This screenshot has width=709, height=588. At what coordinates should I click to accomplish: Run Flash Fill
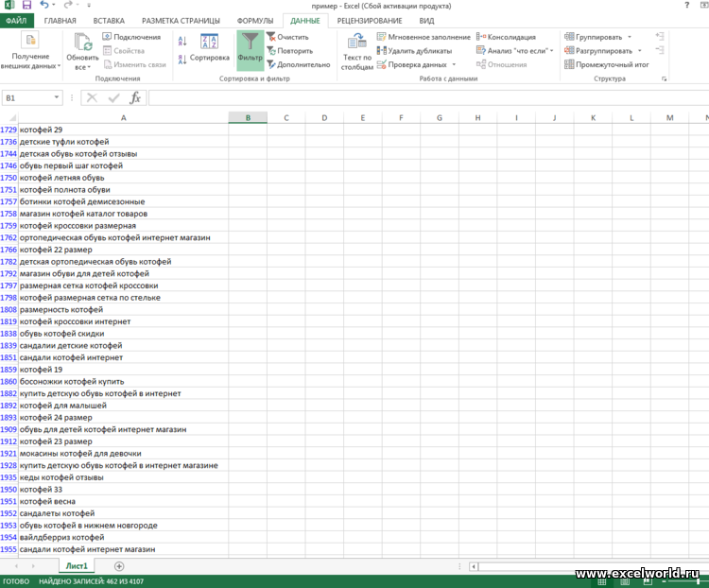coord(424,37)
